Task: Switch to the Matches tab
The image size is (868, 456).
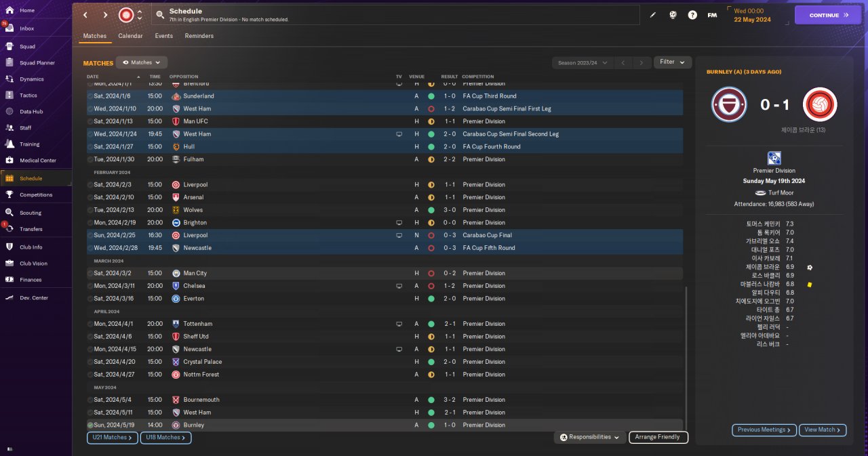Action: [x=95, y=36]
